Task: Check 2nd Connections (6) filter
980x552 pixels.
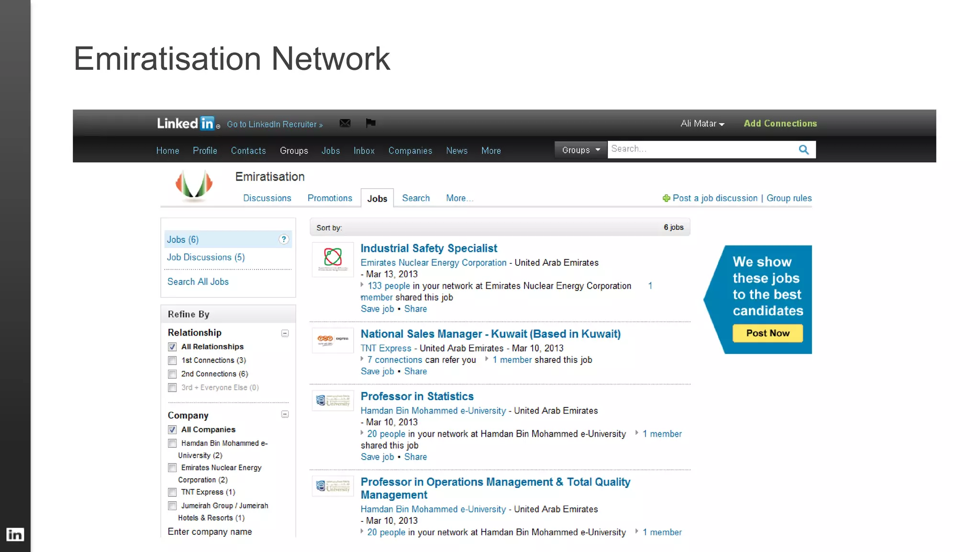Action: click(172, 374)
